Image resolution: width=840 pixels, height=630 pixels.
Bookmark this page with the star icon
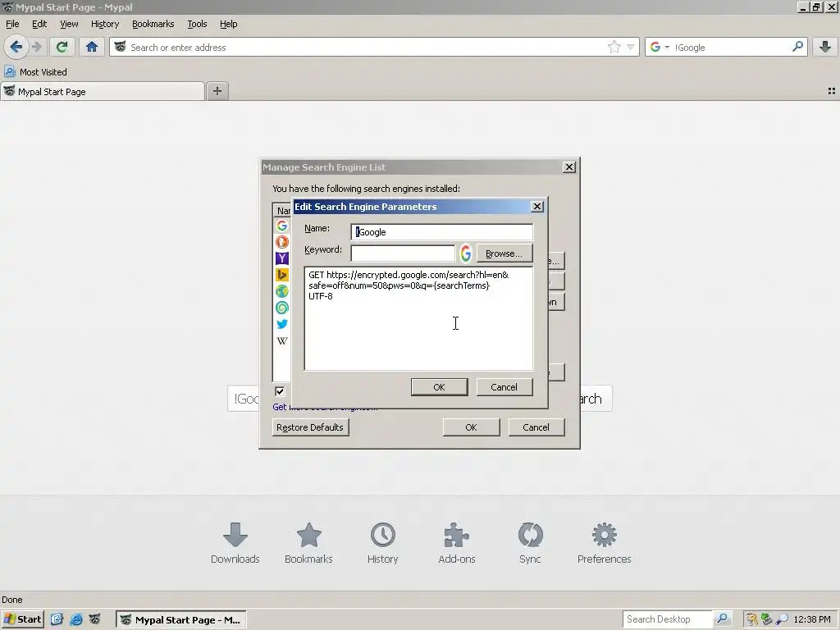click(x=614, y=47)
